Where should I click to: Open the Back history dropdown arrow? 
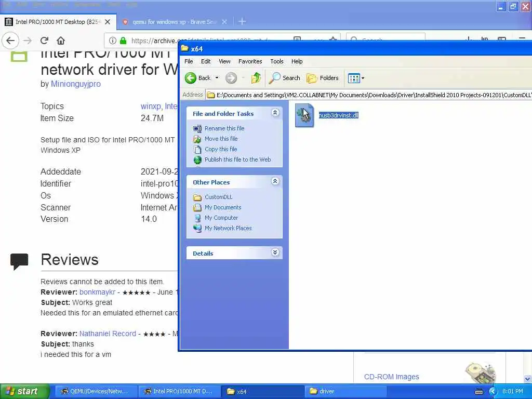pos(217,78)
